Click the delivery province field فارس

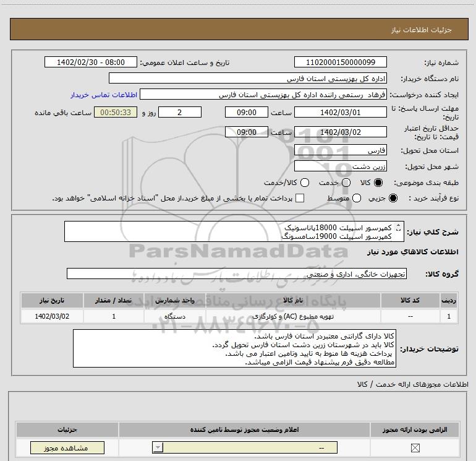[x=340, y=150]
